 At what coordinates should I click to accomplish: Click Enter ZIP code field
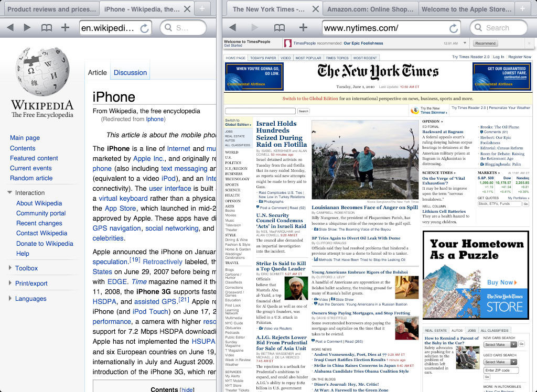pyautogui.click(x=501, y=370)
